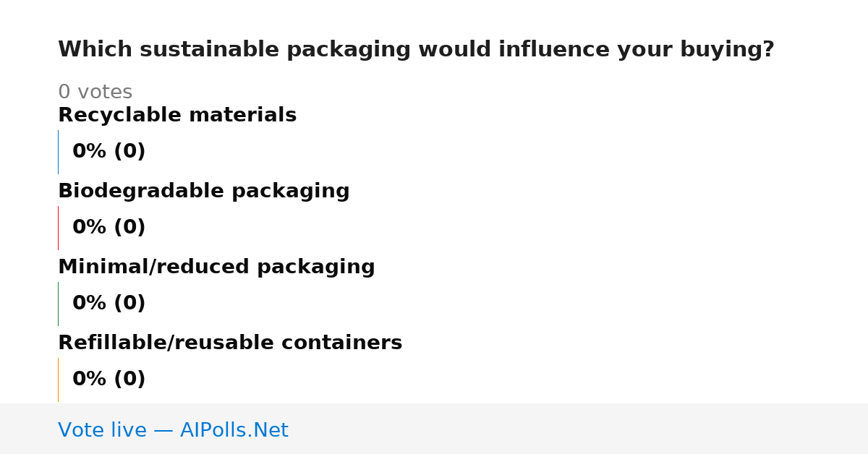
Task: Click the orange Refillable containers bar
Action: [x=58, y=380]
